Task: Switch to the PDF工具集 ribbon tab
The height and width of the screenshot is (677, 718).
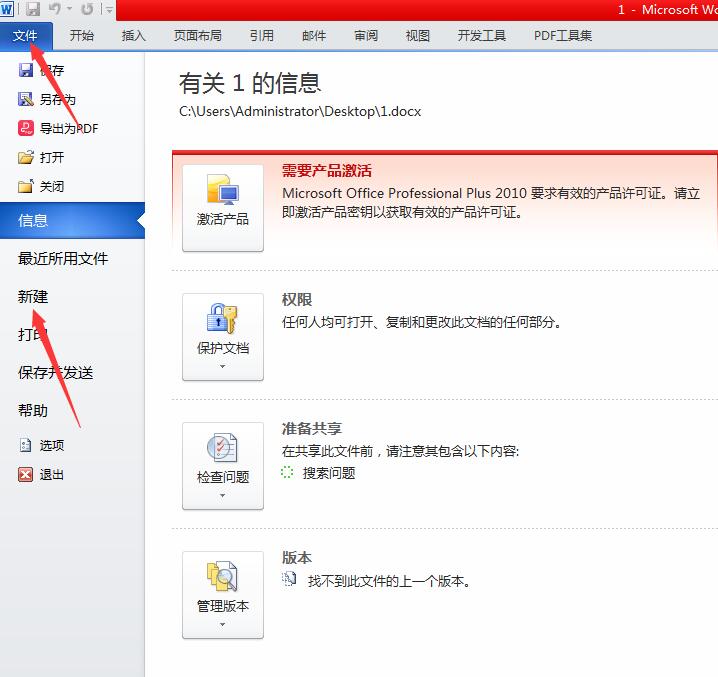Action: [563, 36]
